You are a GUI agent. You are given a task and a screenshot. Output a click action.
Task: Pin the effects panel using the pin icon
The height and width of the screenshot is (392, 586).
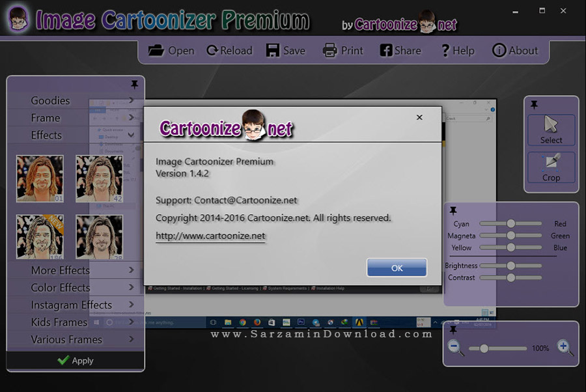135,85
